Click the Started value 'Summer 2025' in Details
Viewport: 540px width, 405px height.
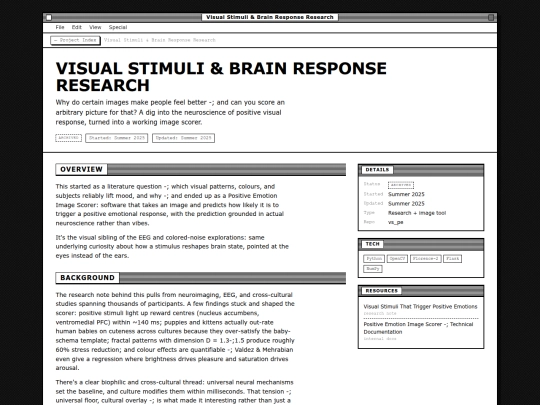(406, 194)
